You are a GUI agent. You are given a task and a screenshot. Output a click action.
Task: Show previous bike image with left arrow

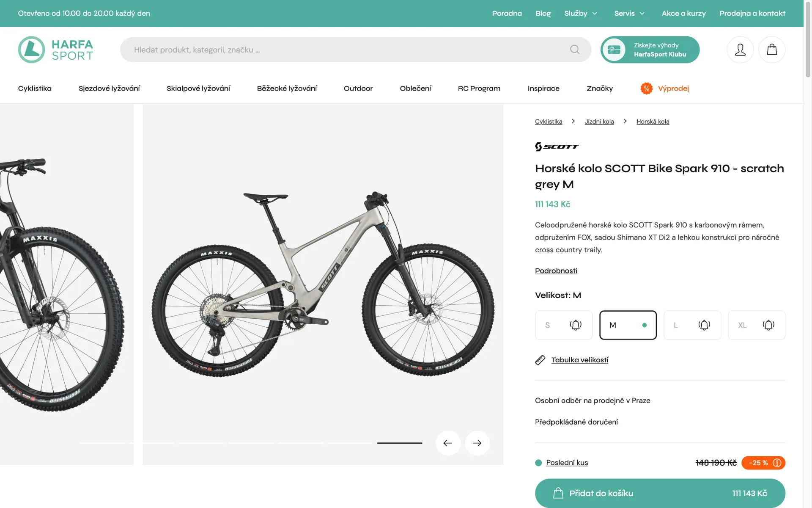(x=448, y=443)
